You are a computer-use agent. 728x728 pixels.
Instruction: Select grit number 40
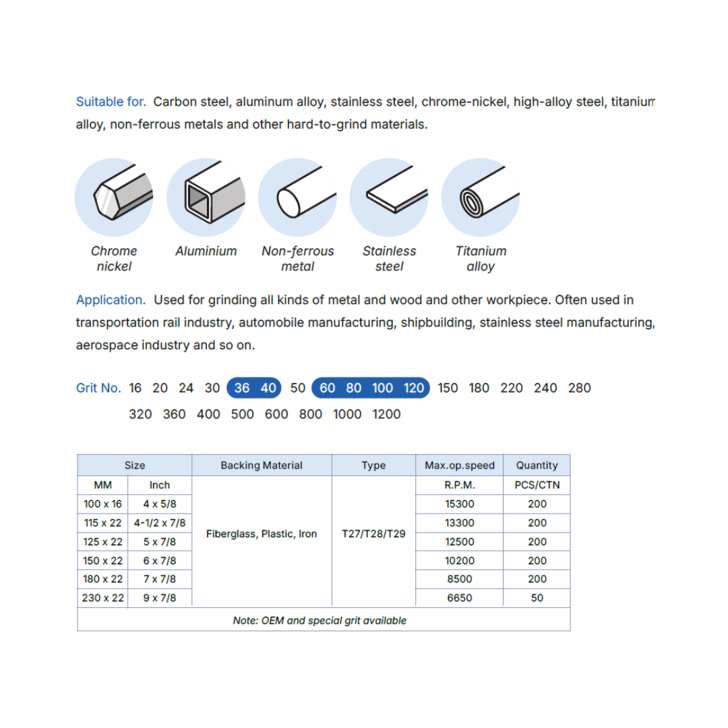pyautogui.click(x=268, y=388)
